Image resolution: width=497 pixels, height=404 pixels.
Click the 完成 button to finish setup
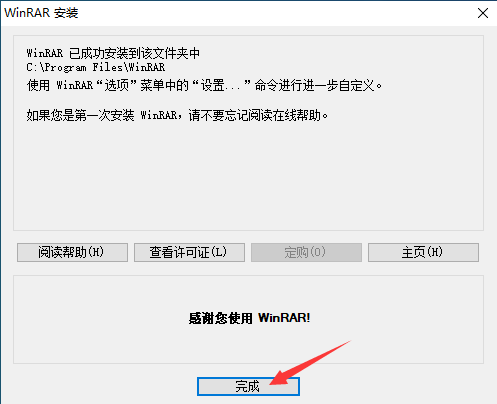tap(248, 387)
